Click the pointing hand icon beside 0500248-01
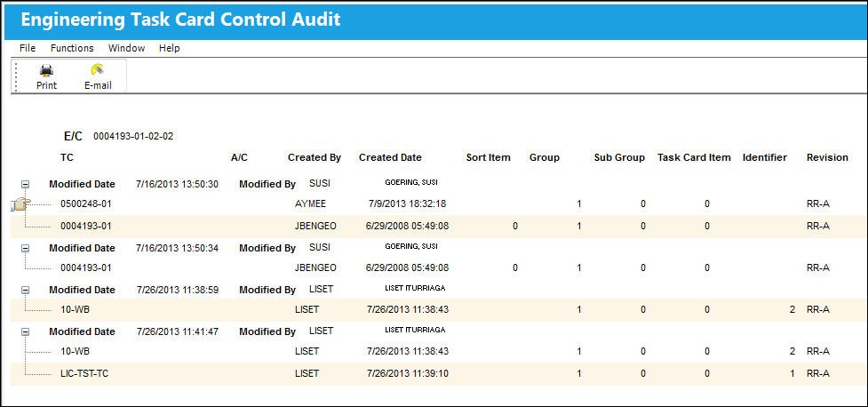Viewport: 868px width, 407px height. click(x=20, y=204)
